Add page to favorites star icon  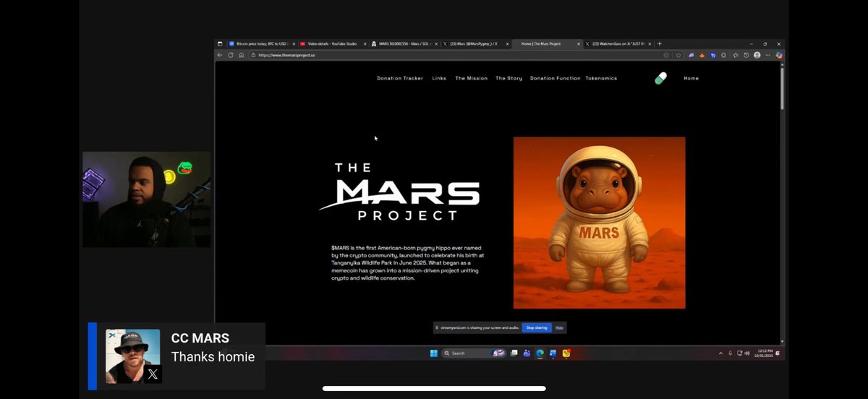pos(678,55)
